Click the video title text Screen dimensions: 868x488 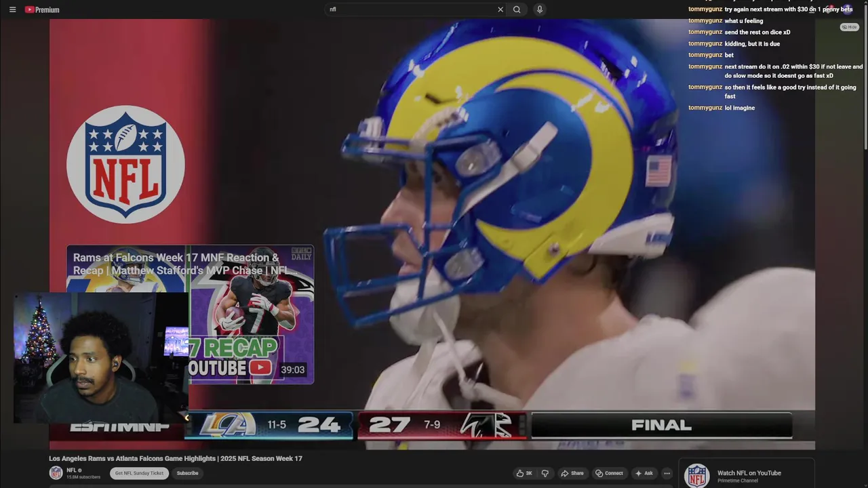pos(176,459)
